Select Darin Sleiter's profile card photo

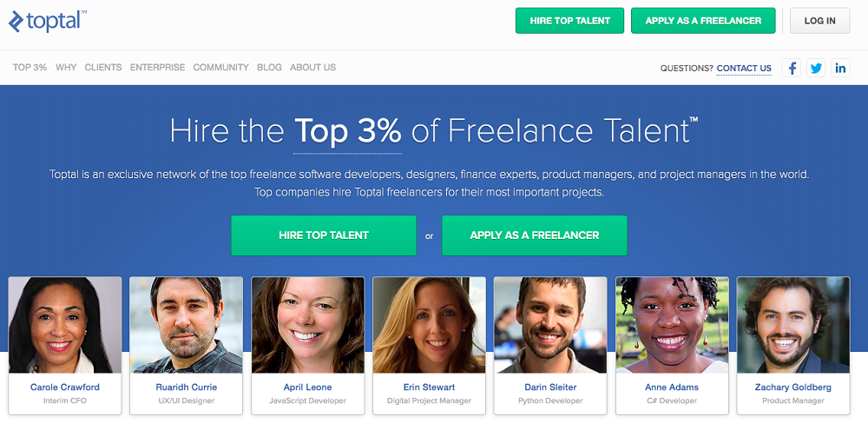click(550, 326)
